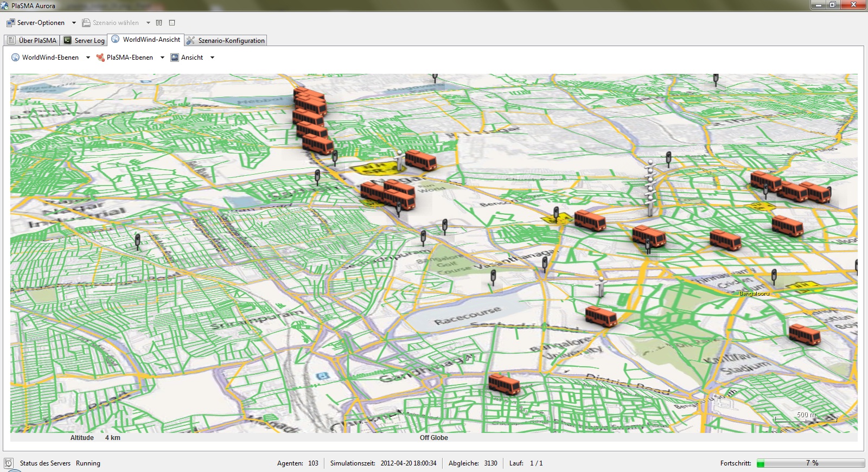Click the Fortschritt progress bar

click(810, 463)
